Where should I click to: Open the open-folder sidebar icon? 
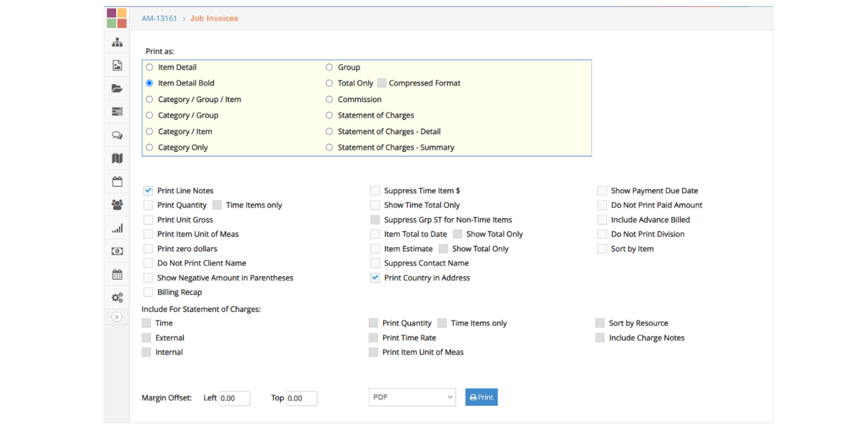tap(117, 89)
